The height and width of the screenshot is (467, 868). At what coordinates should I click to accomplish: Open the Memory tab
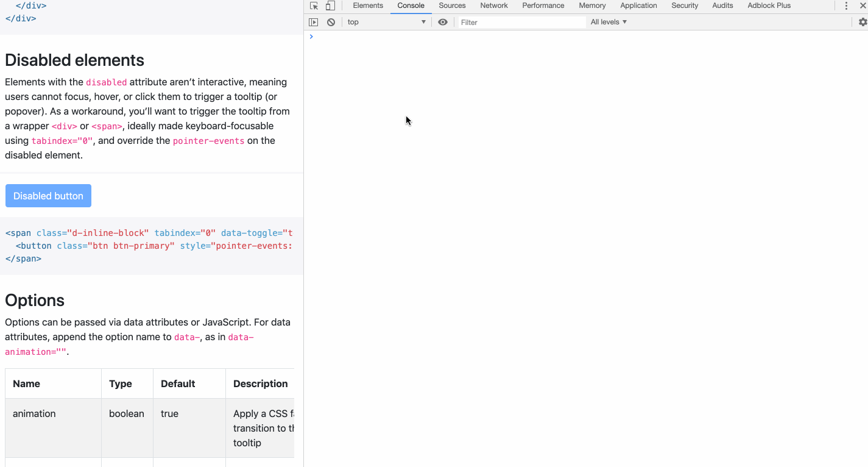(593, 5)
